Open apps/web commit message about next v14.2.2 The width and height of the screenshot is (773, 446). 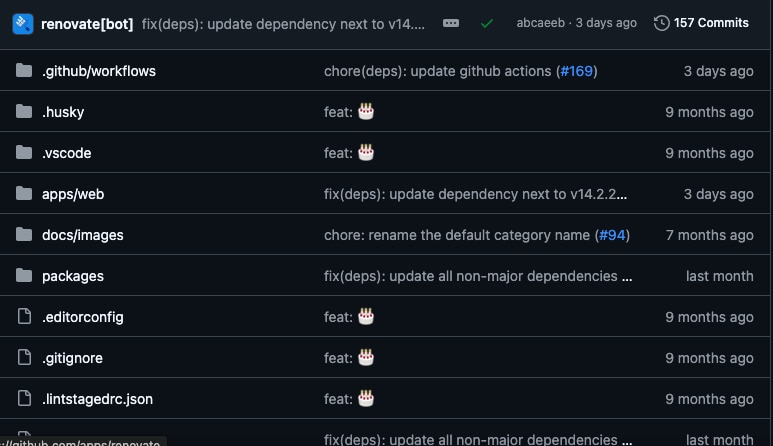coord(475,194)
